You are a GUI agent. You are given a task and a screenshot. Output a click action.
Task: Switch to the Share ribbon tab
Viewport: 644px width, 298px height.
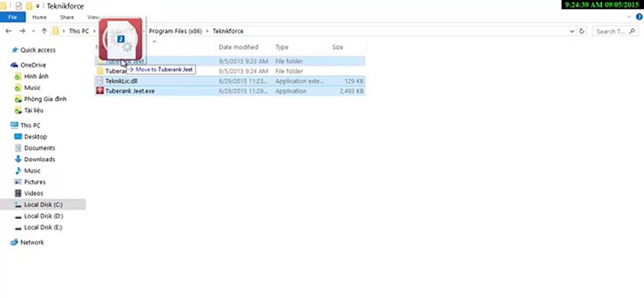(x=67, y=17)
